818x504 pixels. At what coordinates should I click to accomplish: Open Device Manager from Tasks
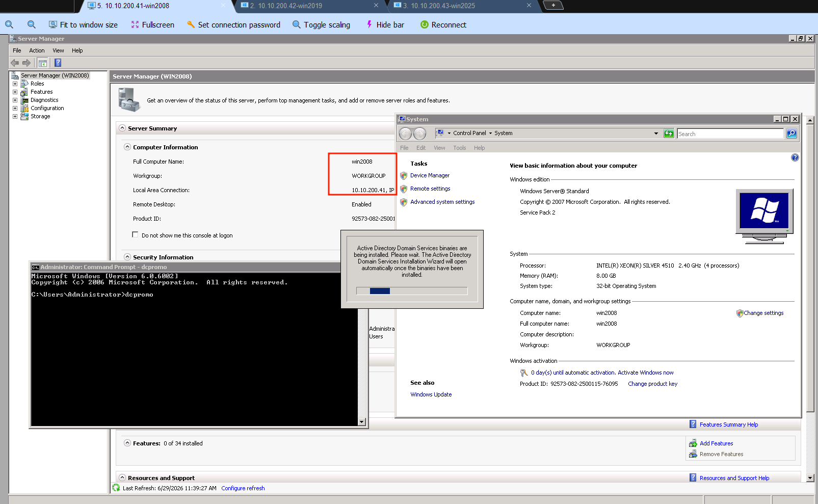point(430,175)
